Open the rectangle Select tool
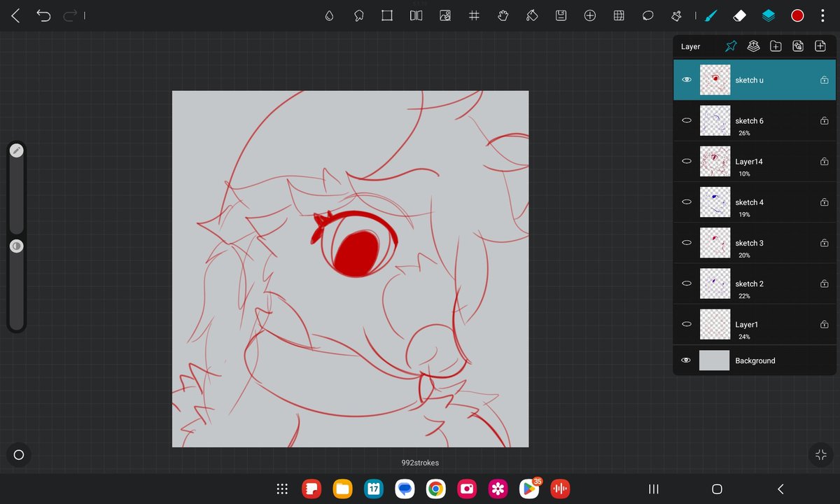 387,15
